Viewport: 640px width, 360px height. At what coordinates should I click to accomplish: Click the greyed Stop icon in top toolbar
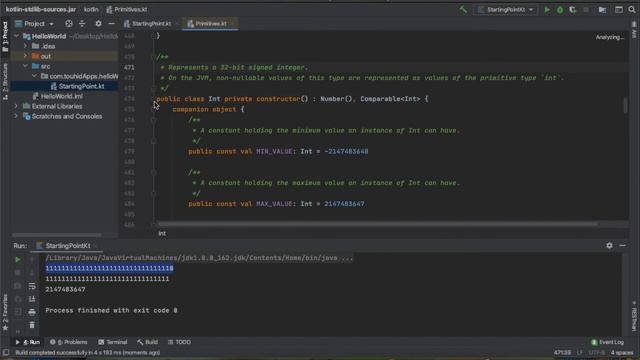[x=586, y=9]
